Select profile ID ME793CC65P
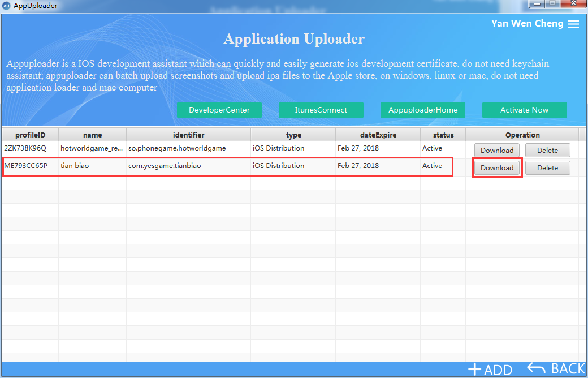The image size is (588, 378). tap(26, 166)
